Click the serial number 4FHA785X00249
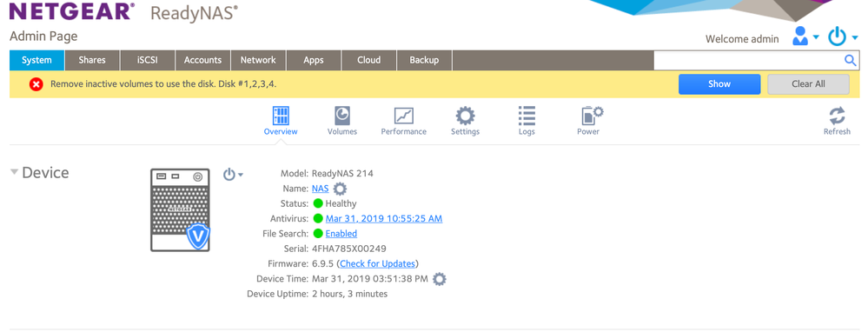The width and height of the screenshot is (868, 332). (348, 249)
